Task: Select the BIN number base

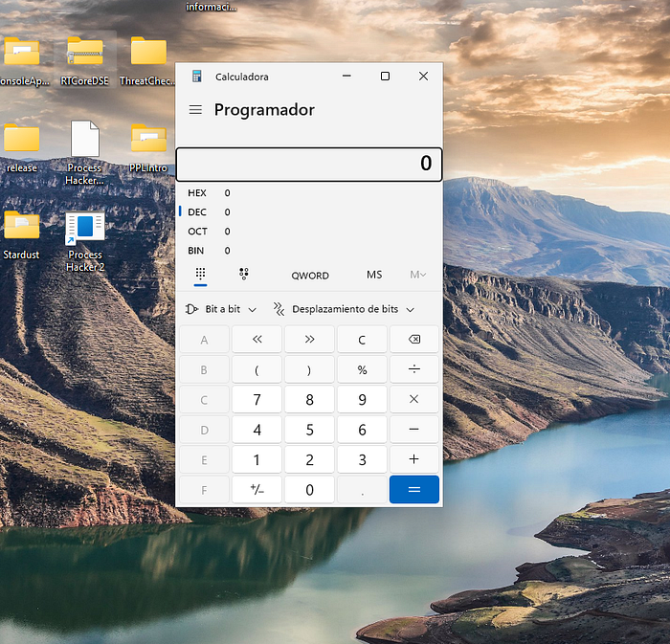Action: pyautogui.click(x=309, y=251)
